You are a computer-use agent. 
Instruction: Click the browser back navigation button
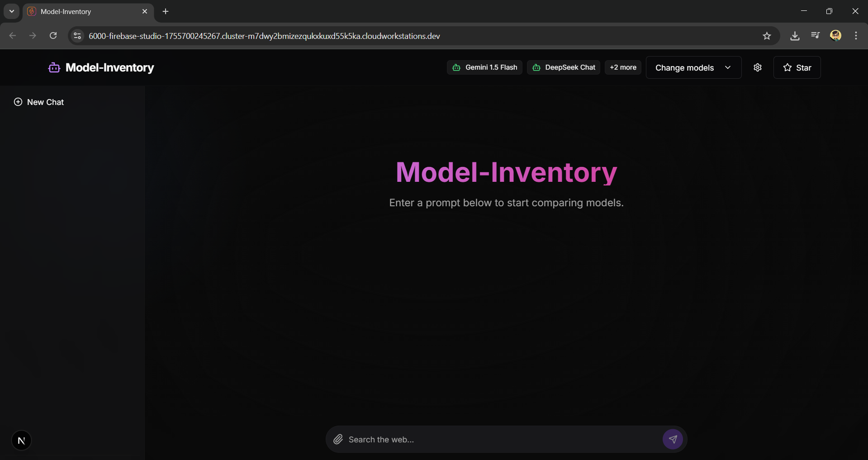coord(12,35)
